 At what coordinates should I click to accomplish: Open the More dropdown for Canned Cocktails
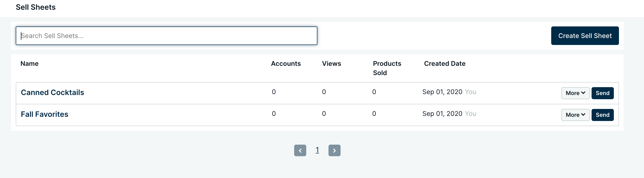[x=575, y=93]
